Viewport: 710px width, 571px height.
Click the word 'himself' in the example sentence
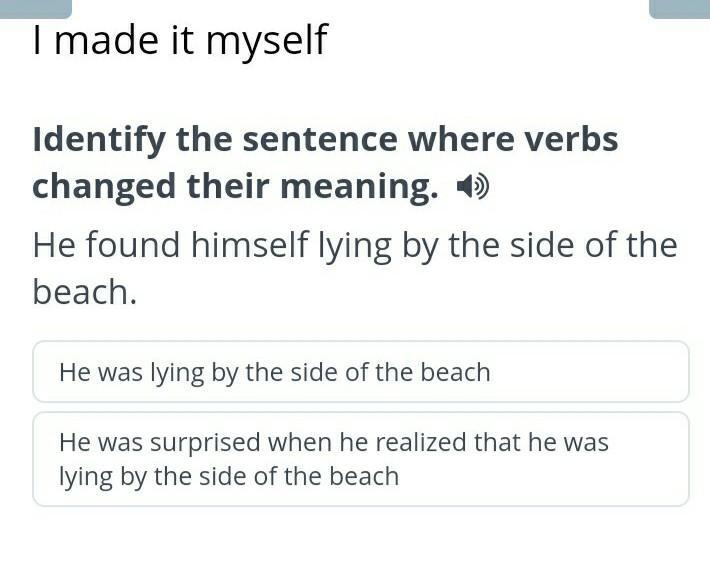(x=250, y=245)
